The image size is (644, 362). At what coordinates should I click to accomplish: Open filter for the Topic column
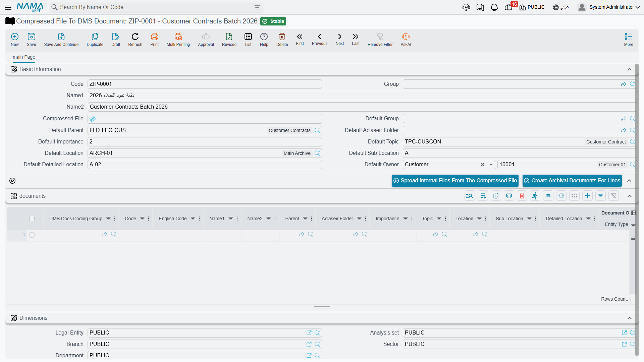pyautogui.click(x=439, y=219)
